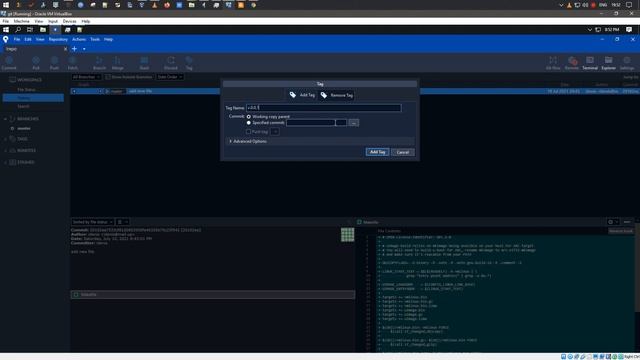640x360 pixels.
Task: Open the Date Order dropdown
Action: point(170,77)
